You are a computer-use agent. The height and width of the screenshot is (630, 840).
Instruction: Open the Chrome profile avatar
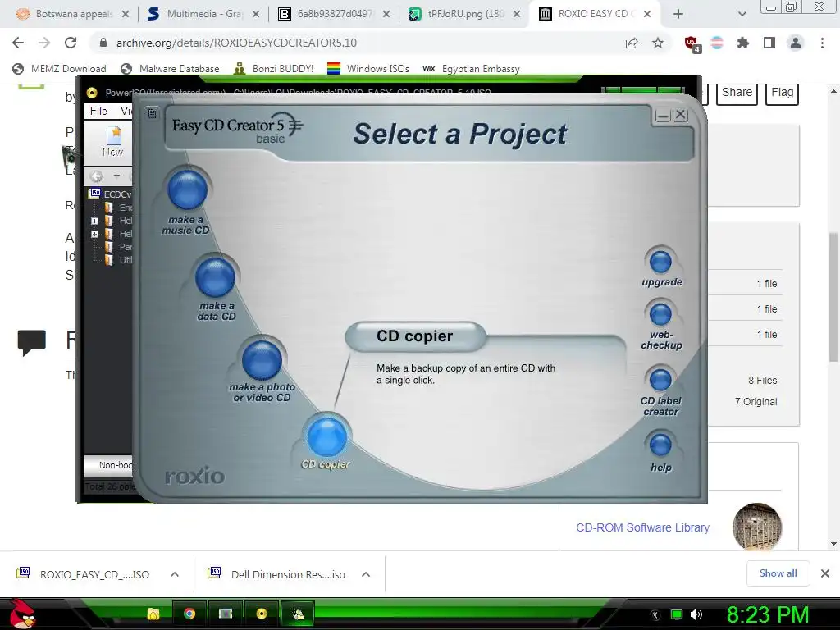[x=796, y=43]
